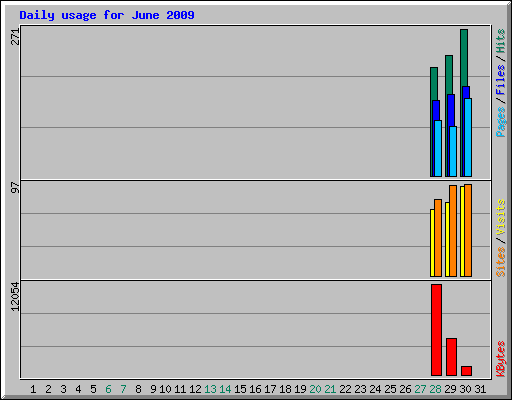The width and height of the screenshot is (512, 400).
Task: Click the cyan Pages legend label
Action: [500, 122]
